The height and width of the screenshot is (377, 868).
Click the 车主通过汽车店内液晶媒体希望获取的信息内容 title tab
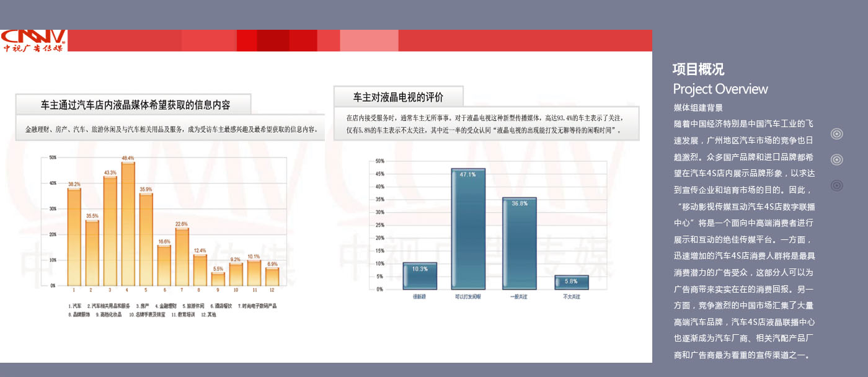(135, 105)
